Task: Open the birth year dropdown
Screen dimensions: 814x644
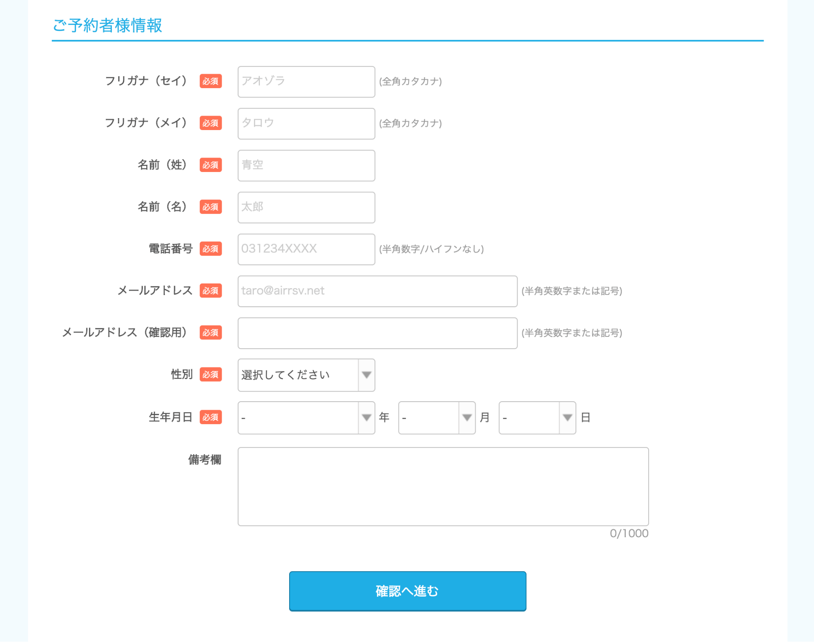Action: tap(306, 417)
